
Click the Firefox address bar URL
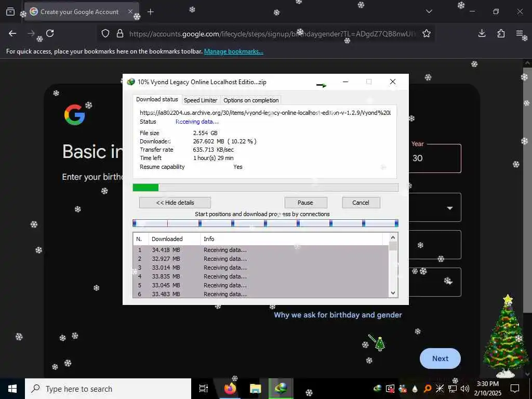click(271, 34)
